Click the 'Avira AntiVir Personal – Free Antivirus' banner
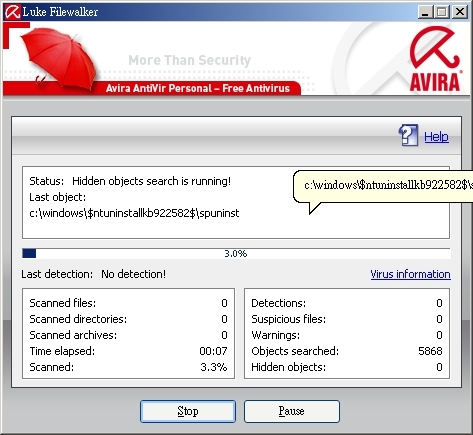The width and height of the screenshot is (473, 435). [x=198, y=88]
